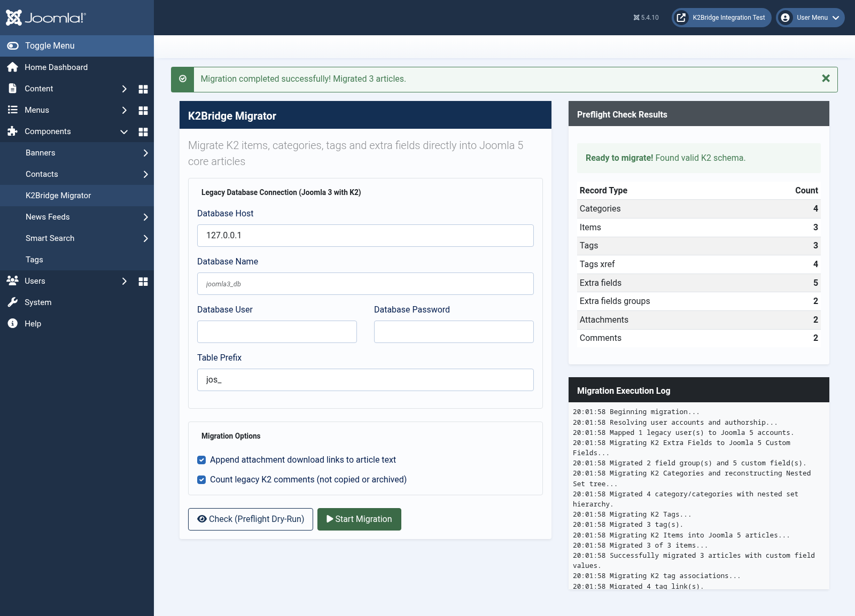This screenshot has height=616, width=855.
Task: Focus the Database Password field
Action: coord(454,332)
